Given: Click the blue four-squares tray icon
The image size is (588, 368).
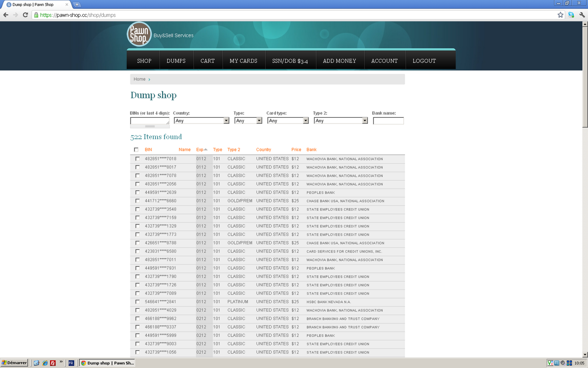Looking at the screenshot, I should click(x=569, y=363).
